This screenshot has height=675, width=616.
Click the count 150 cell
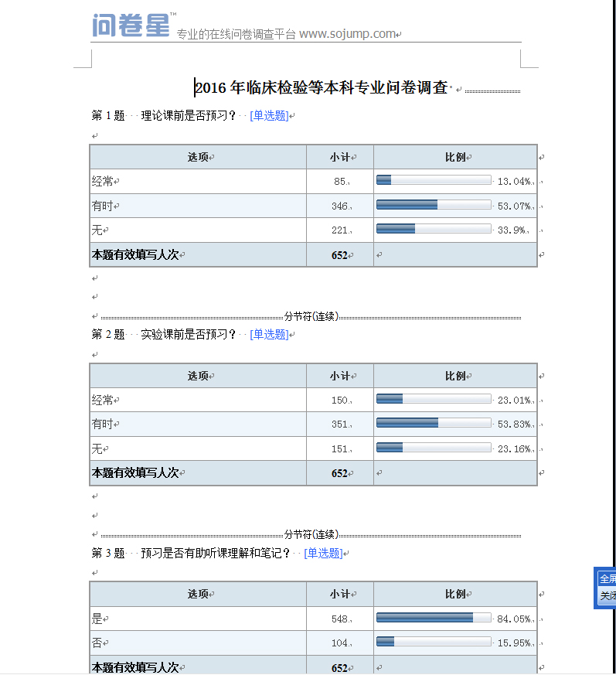pos(340,400)
